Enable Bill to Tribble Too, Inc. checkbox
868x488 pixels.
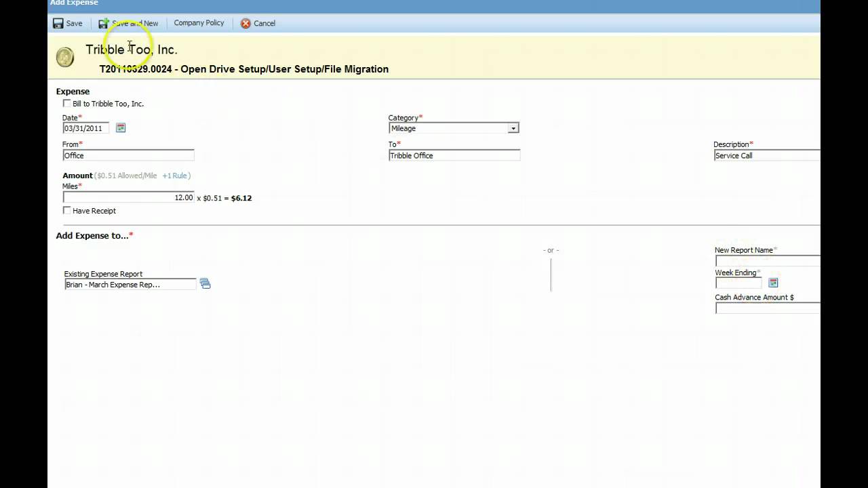click(66, 103)
